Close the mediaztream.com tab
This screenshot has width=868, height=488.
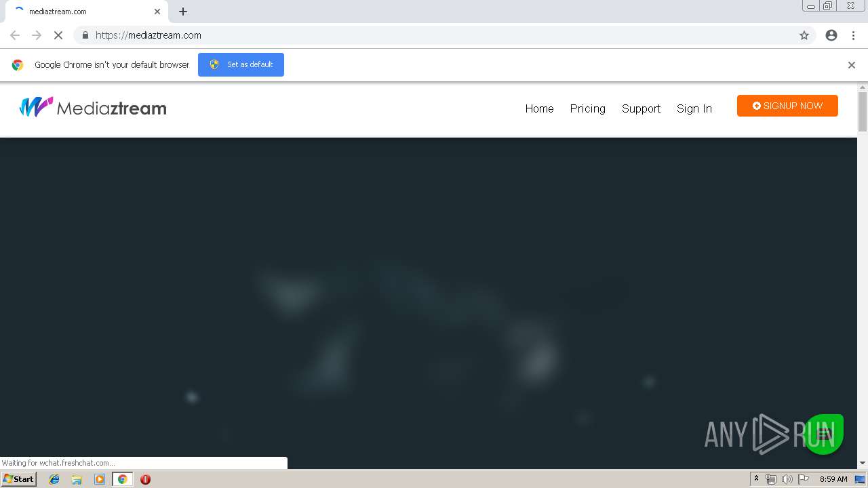pyautogui.click(x=157, y=12)
